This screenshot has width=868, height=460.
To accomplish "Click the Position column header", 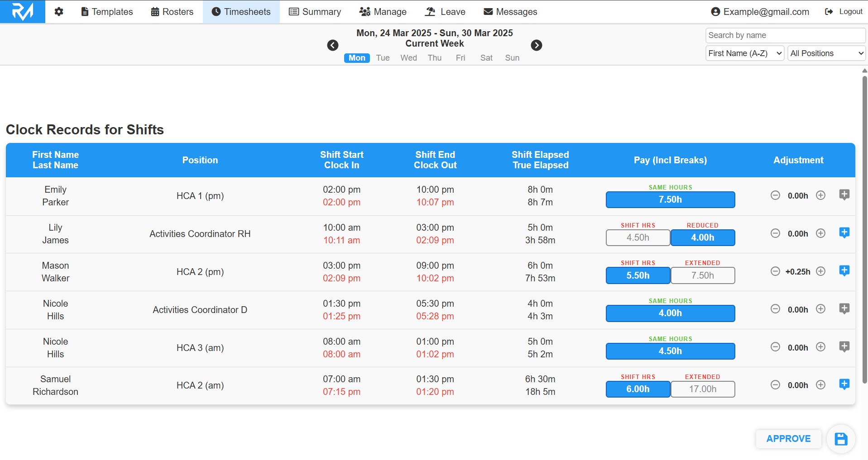I will 200,160.
